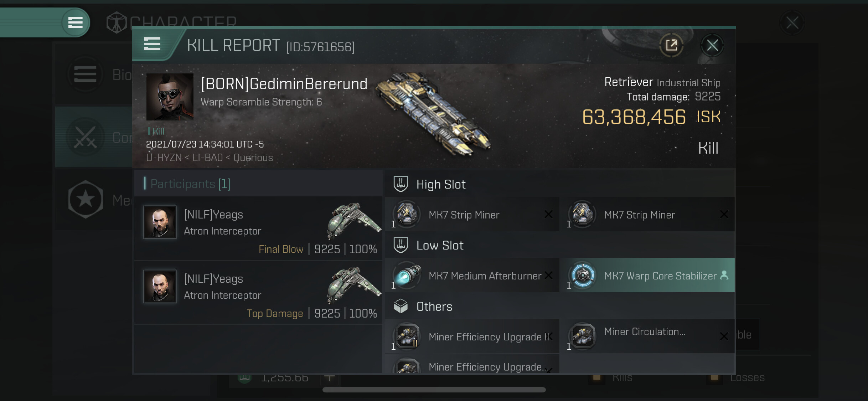This screenshot has width=868, height=401.
Task: Click the MK7 Medium Afterburner module icon
Action: coord(407,276)
